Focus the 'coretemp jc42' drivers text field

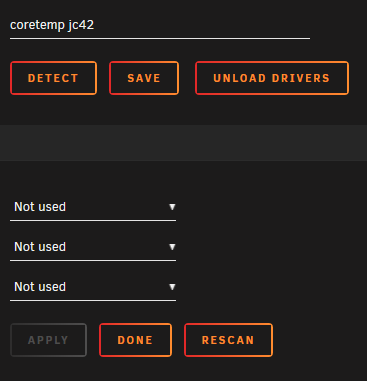point(160,26)
